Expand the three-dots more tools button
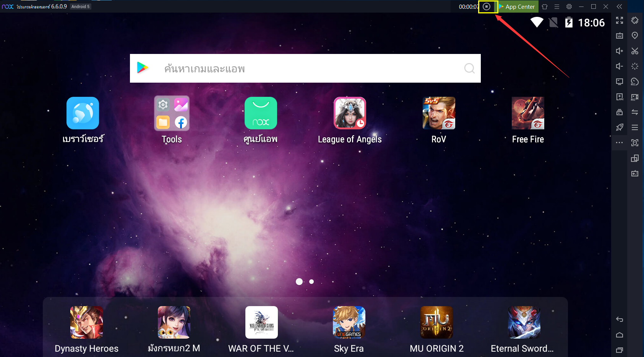 pos(620,143)
